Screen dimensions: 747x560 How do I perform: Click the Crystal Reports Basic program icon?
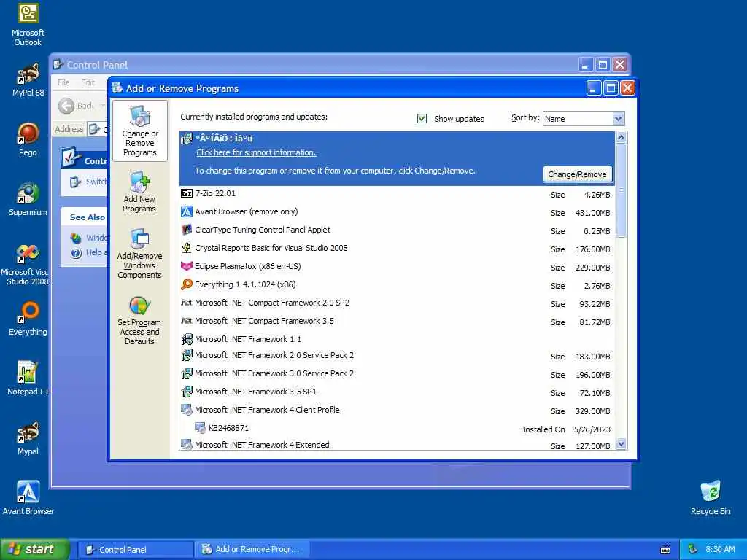pyautogui.click(x=187, y=248)
